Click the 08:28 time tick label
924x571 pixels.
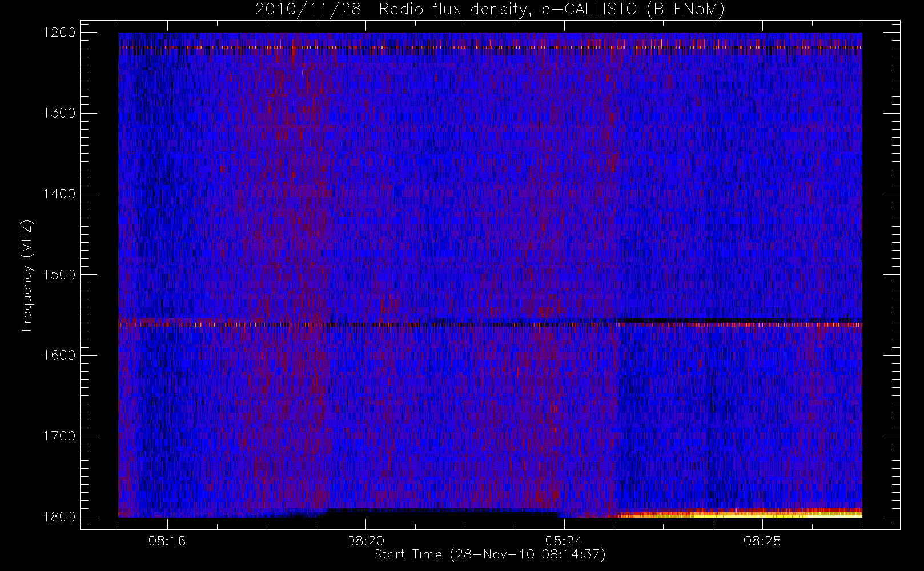[x=762, y=541]
